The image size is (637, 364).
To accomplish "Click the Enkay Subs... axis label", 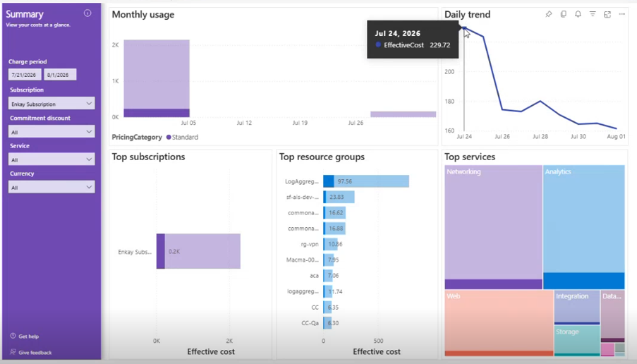I will point(135,252).
